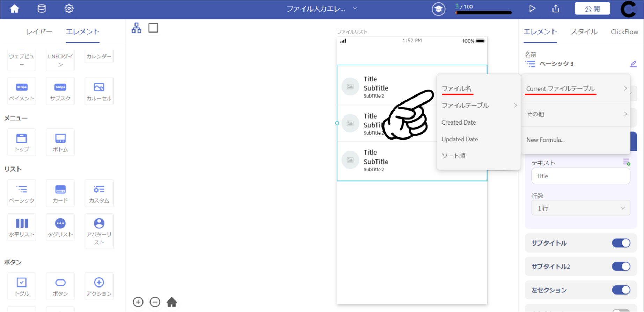Viewport: 644px width, 312px height.
Task: Reset canvas view with bottom home icon
Action: tap(171, 302)
